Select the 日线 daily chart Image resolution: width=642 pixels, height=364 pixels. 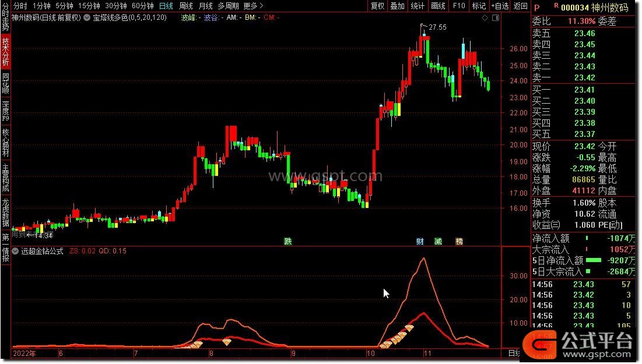pyautogui.click(x=166, y=6)
